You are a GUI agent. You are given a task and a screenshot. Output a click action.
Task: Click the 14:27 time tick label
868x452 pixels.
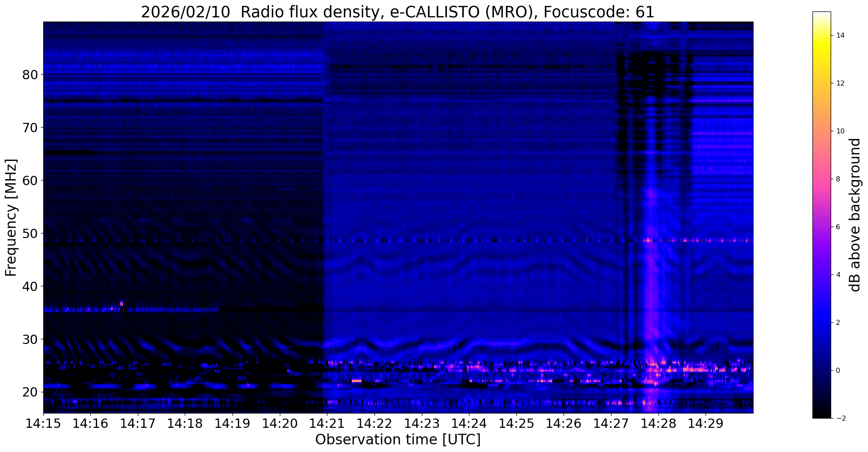point(611,423)
